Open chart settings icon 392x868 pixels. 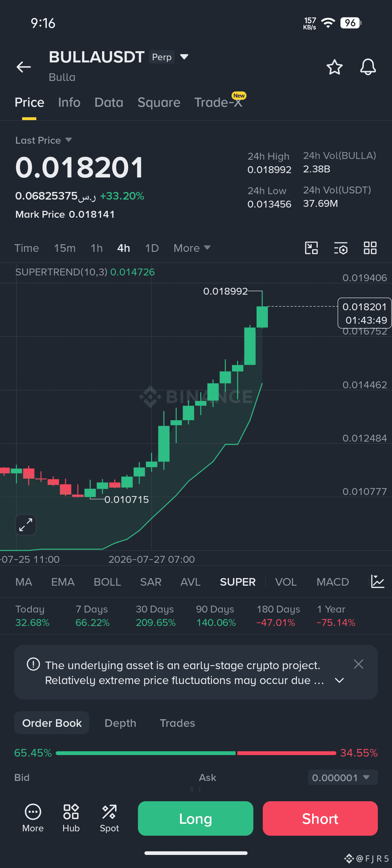tap(341, 248)
